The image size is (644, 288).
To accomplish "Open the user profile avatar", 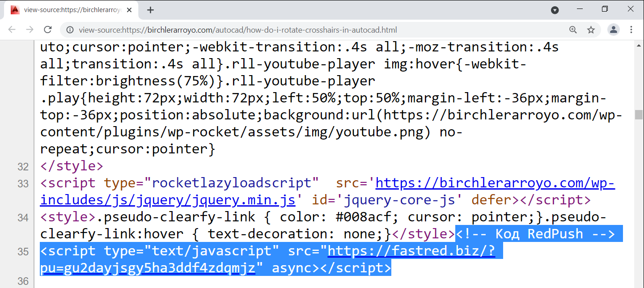I will point(614,30).
